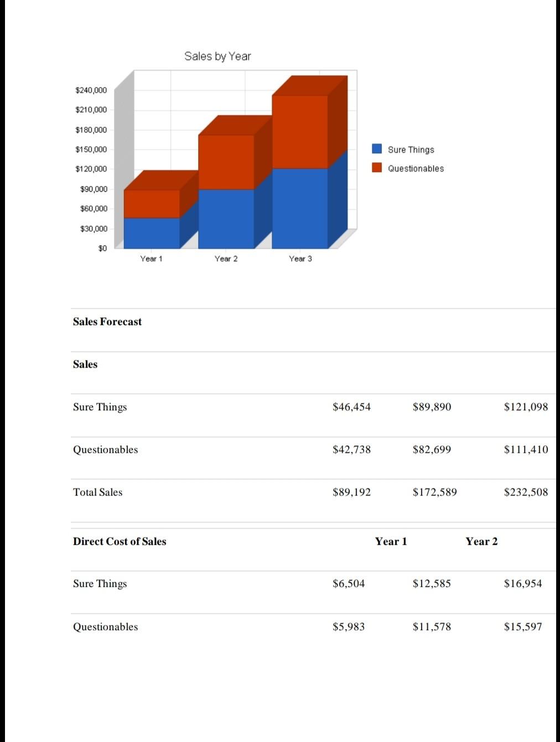The width and height of the screenshot is (560, 742).
Task: Click the Questionables row under Direct Cost
Action: (x=105, y=626)
